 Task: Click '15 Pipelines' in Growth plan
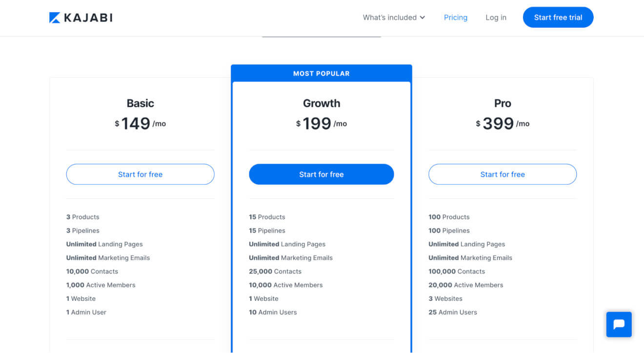tap(267, 230)
